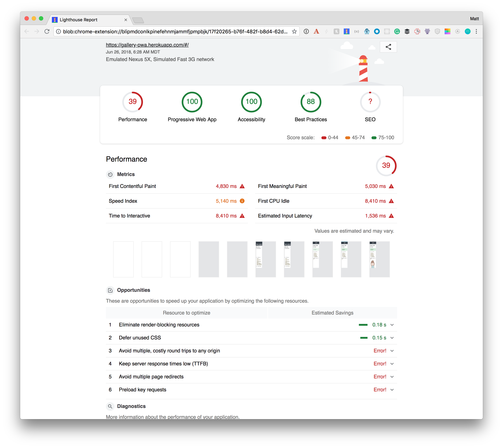Click the Lighthouse extension icon in toolbar
The width and height of the screenshot is (503, 448).
[346, 32]
